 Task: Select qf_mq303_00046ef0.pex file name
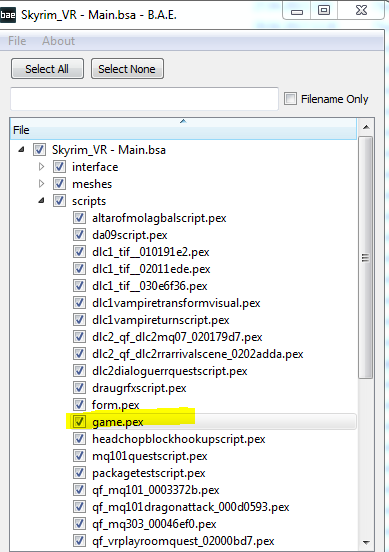[154, 524]
